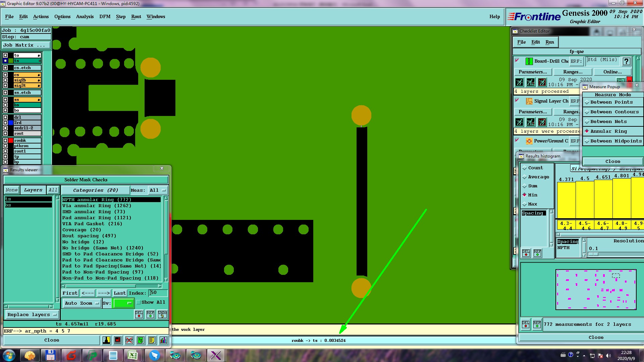Viewport: 644px width, 362px height.
Task: Click DEL icon under the histogram Spacing list
Action: pos(526,253)
